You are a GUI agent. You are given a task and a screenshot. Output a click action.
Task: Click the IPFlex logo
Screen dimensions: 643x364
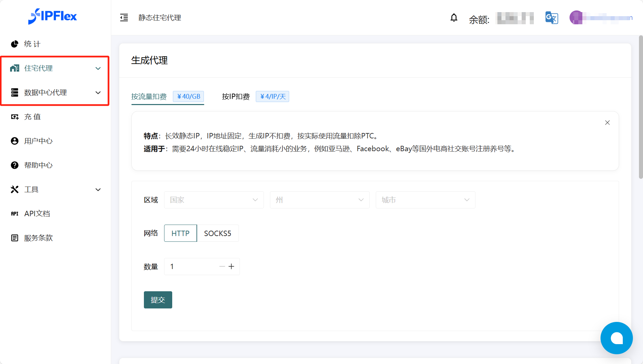click(53, 16)
